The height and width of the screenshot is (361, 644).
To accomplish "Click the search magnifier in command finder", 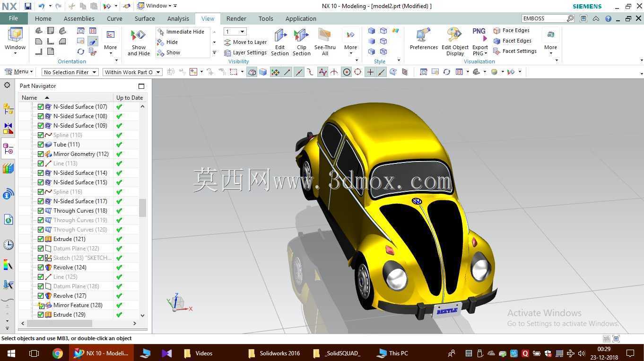I will point(570,18).
